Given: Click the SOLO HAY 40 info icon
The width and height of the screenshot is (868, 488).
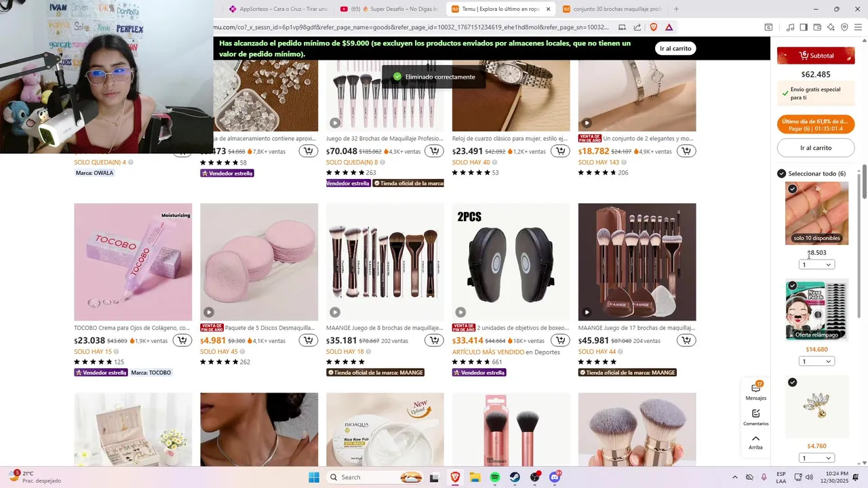Looking at the screenshot, I should point(495,163).
